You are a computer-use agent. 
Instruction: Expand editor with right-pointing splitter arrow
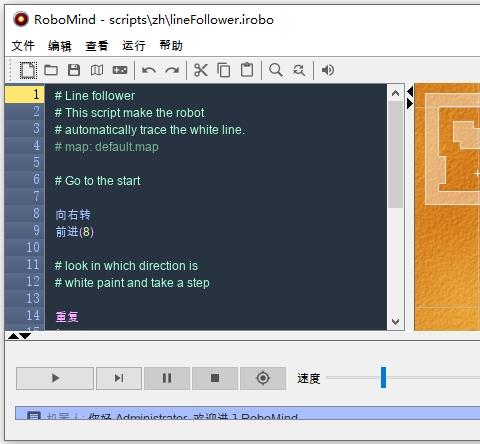[410, 104]
